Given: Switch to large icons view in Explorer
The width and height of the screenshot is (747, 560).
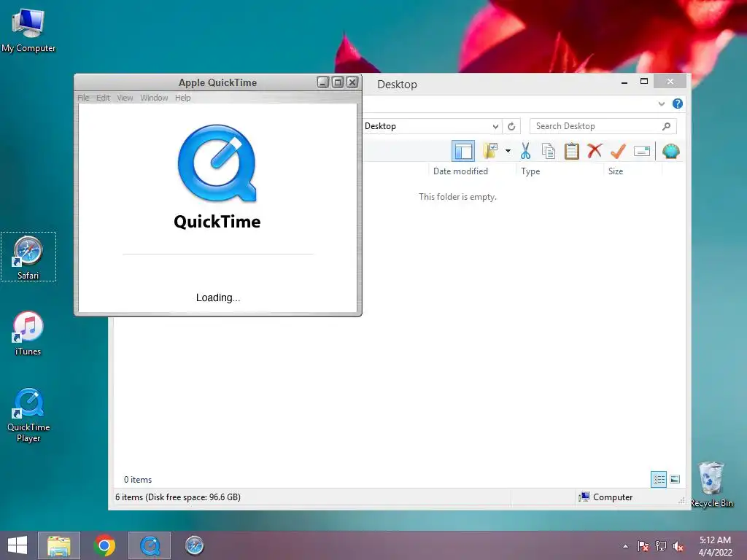Looking at the screenshot, I should click(x=675, y=479).
